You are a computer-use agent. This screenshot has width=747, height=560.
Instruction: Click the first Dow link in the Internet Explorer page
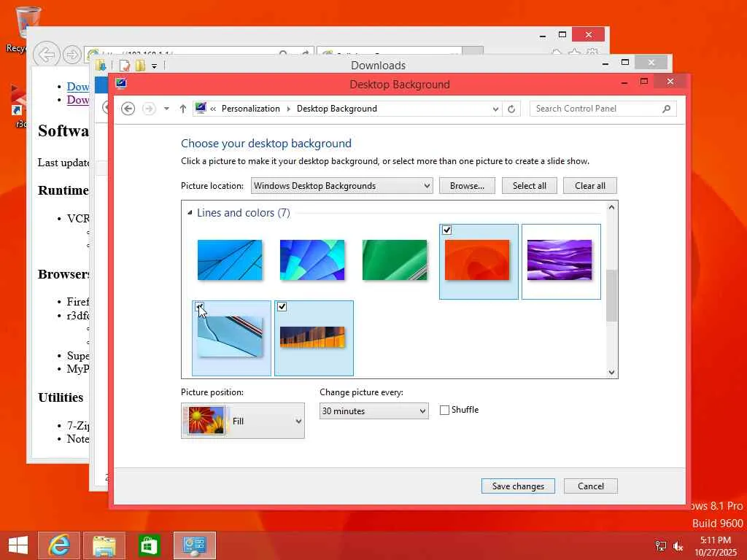(77, 87)
